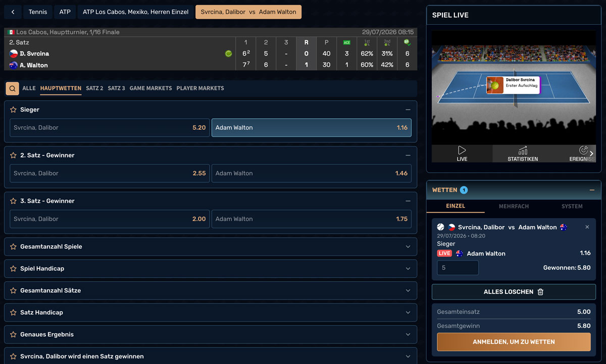Viewport: 606px width, 364px height.
Task: Pick Adam Walton for 3. Satz at 1.75
Action: [x=311, y=219]
